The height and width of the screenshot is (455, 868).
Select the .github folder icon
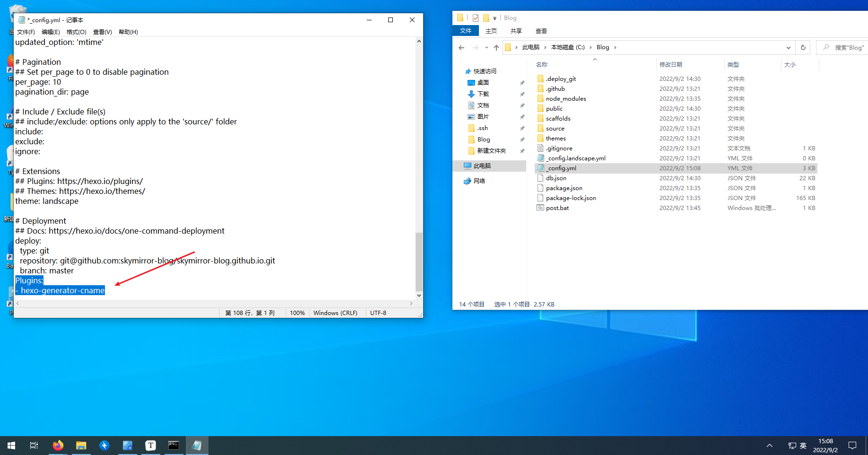(x=540, y=88)
